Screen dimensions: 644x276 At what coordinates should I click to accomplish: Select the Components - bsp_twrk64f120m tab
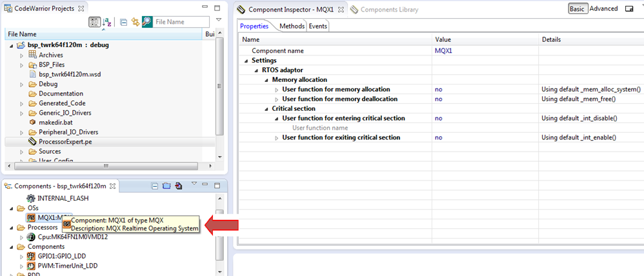point(61,186)
